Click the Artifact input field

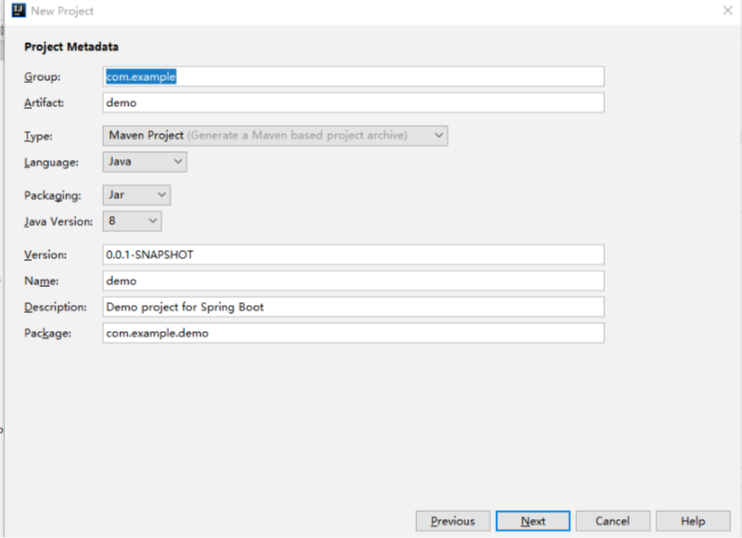(353, 103)
